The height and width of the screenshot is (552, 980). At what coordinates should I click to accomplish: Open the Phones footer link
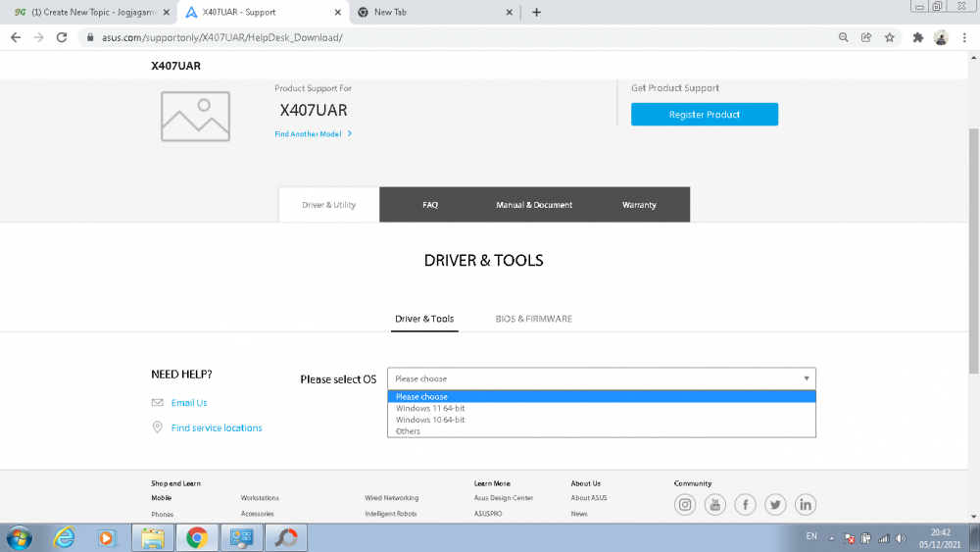163,514
